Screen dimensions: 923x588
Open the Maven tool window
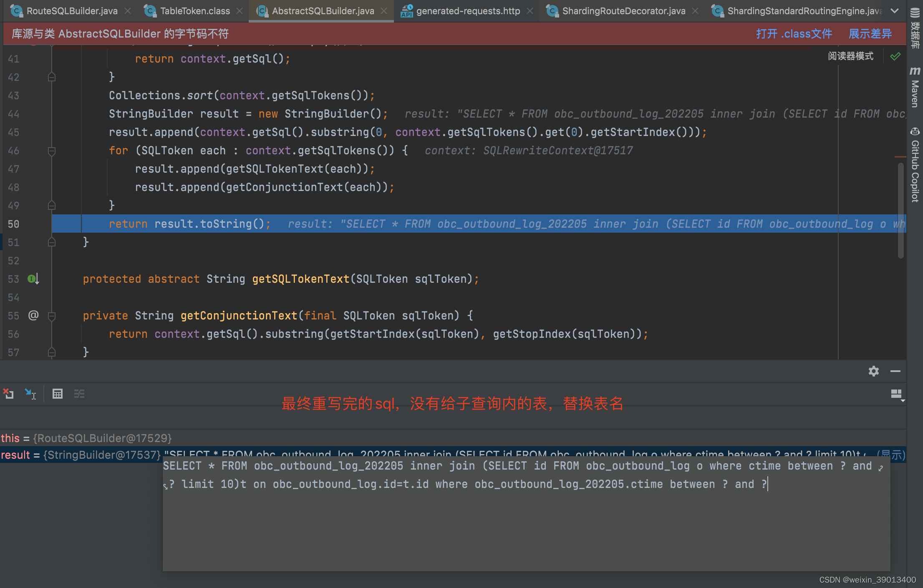[915, 88]
